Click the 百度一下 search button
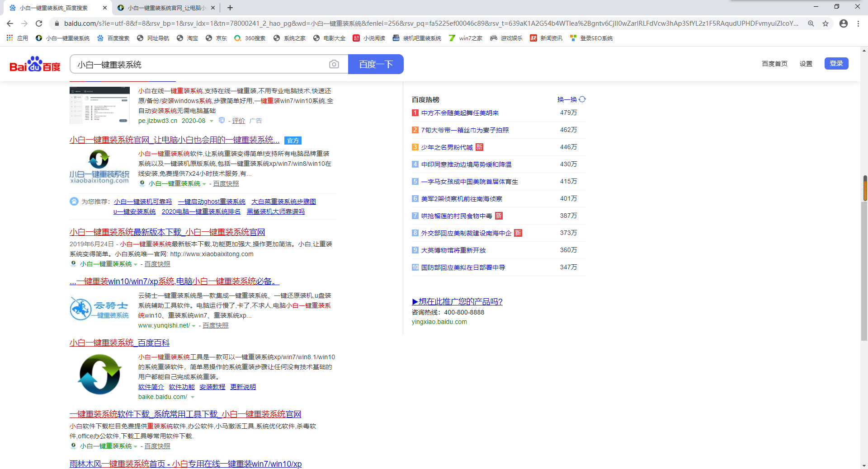The height and width of the screenshot is (469, 868). click(x=376, y=64)
